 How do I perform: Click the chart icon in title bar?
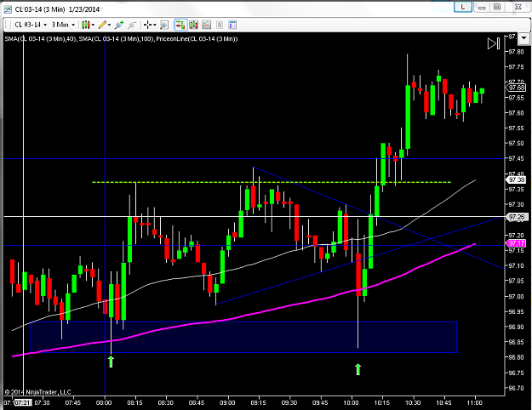8,9
